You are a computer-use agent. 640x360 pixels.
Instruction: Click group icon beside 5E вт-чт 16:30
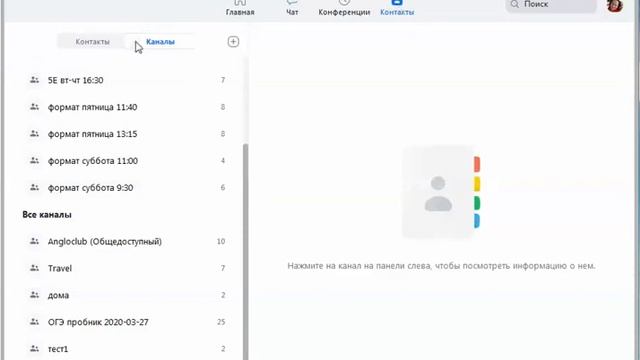pyautogui.click(x=35, y=80)
